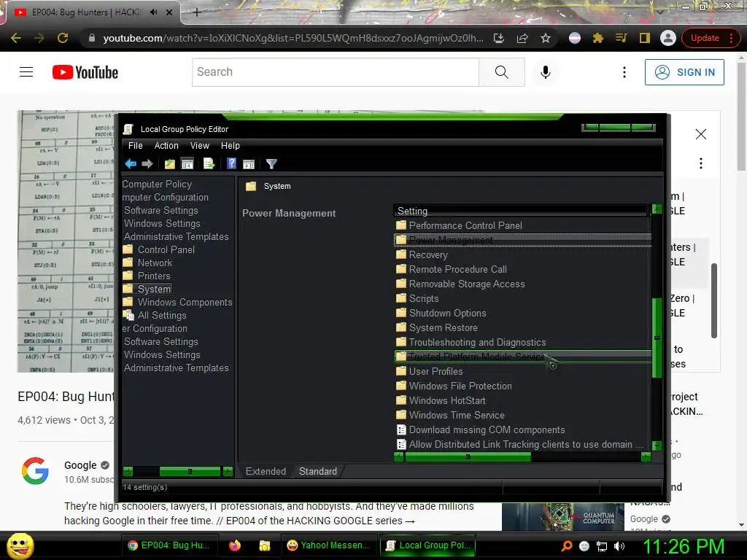Screen dimensions: 747x560
Task: Toggle the Show/Hide console tree icon
Action: tap(187, 164)
